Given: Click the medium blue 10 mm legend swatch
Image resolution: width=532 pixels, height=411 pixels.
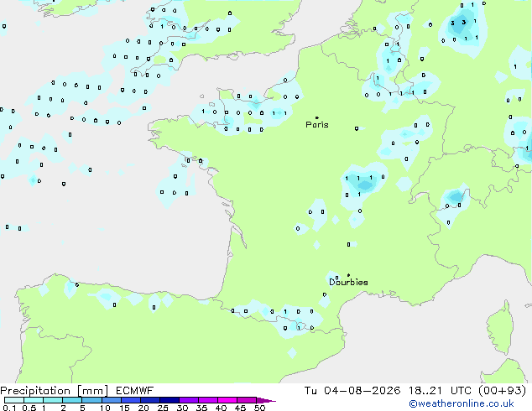Looking at the screenshot, I should (x=112, y=400).
